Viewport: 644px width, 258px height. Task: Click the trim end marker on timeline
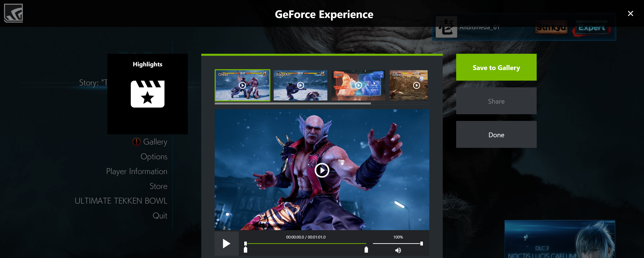click(x=366, y=249)
